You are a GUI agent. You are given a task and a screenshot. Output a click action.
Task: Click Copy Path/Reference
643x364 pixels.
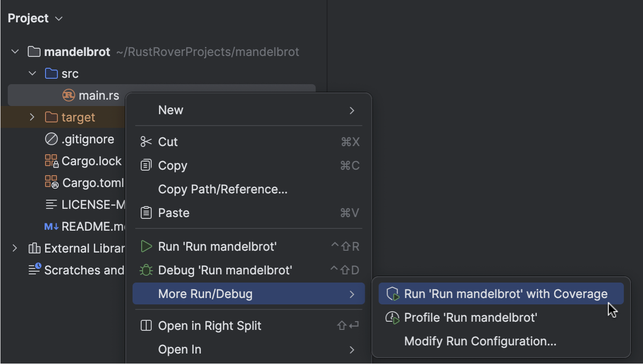pyautogui.click(x=223, y=189)
